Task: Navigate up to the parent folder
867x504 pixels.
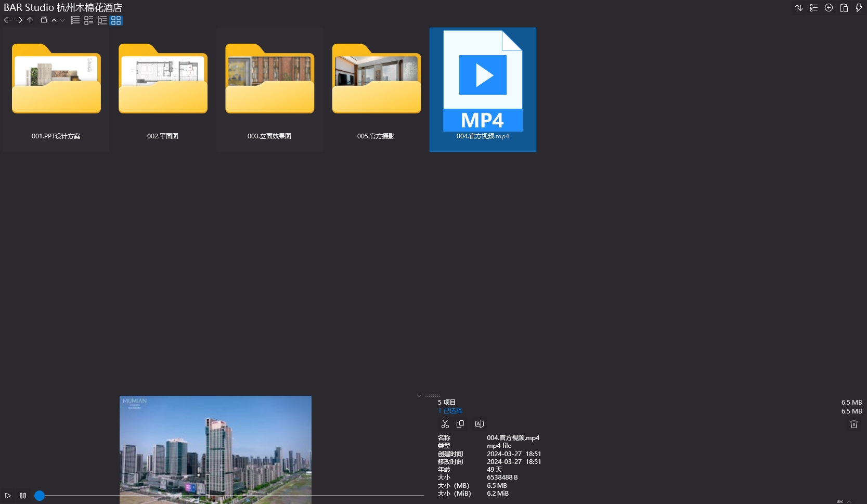Action: (30, 20)
